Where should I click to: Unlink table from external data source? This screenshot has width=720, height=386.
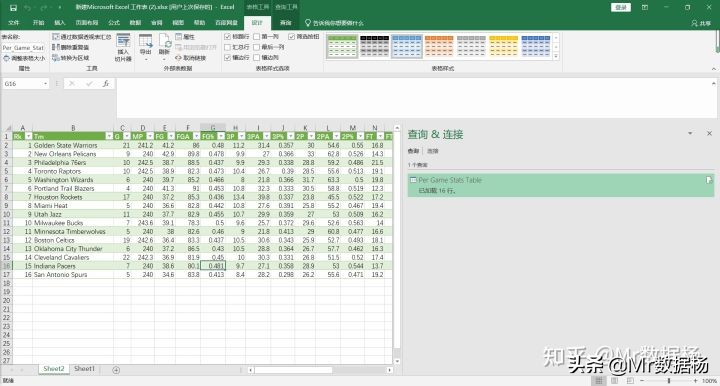191,58
